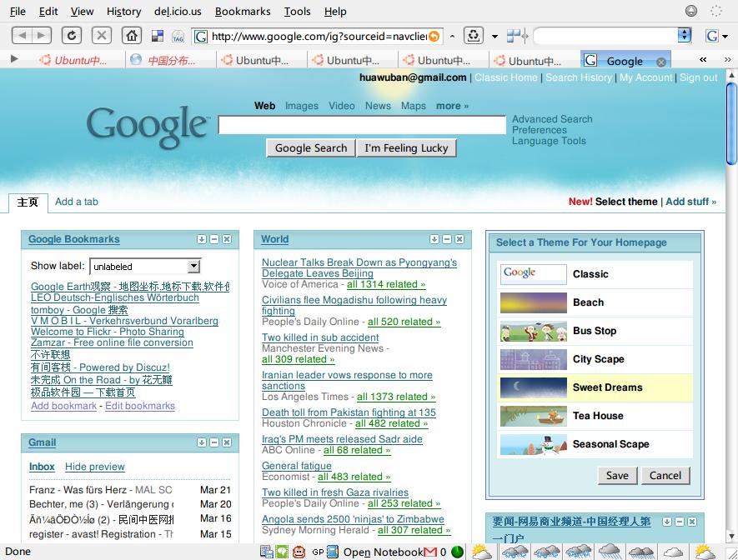Minimize the Gmail gadget
This screenshot has height=560, width=738.
pyautogui.click(x=214, y=442)
